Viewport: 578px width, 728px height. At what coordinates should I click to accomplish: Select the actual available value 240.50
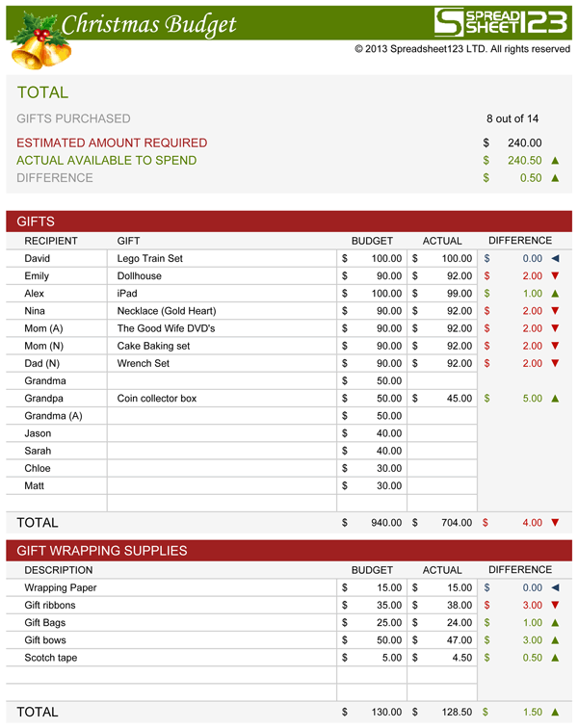525,161
